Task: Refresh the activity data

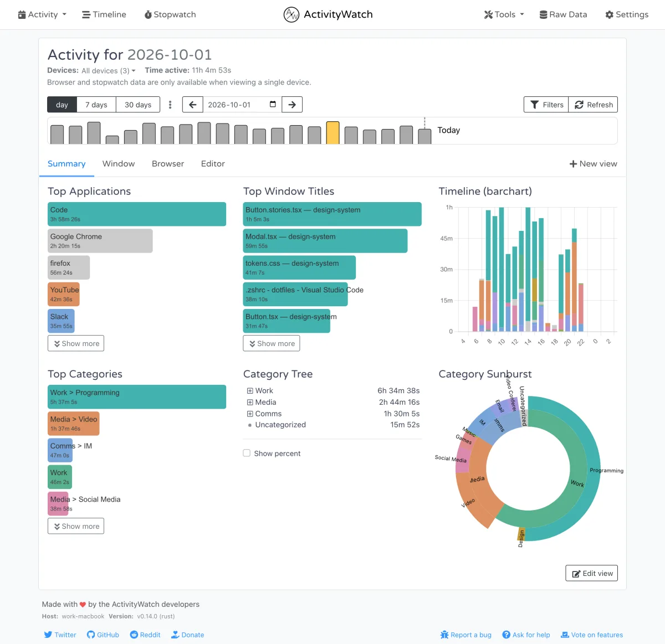Action: click(x=593, y=105)
